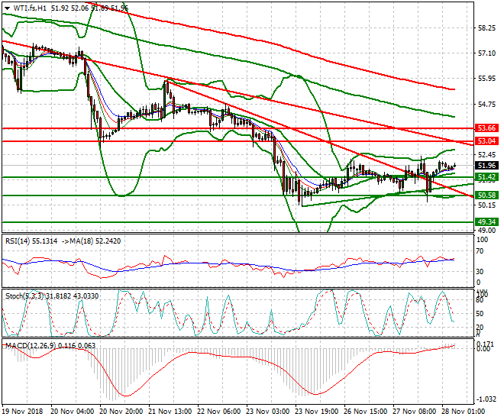Click the 26 Nov 15:00 time axis label

click(x=366, y=412)
